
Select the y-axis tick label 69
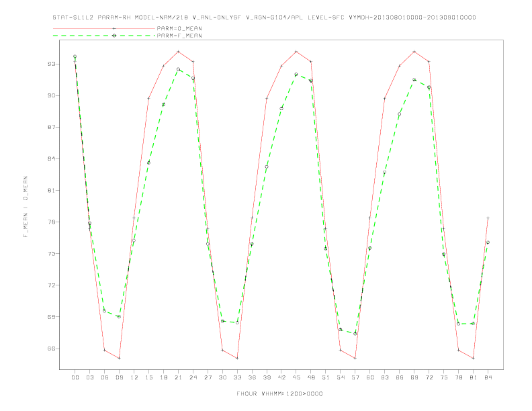(51, 317)
